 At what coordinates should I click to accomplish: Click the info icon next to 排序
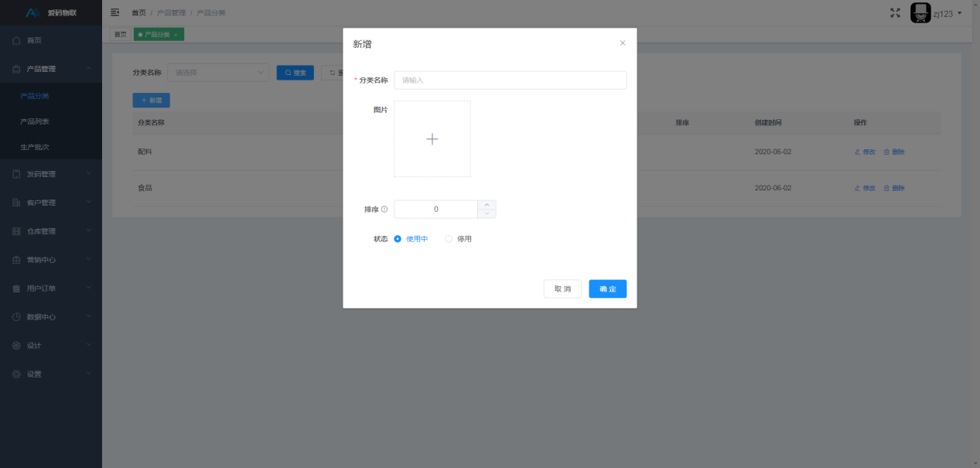click(x=384, y=209)
